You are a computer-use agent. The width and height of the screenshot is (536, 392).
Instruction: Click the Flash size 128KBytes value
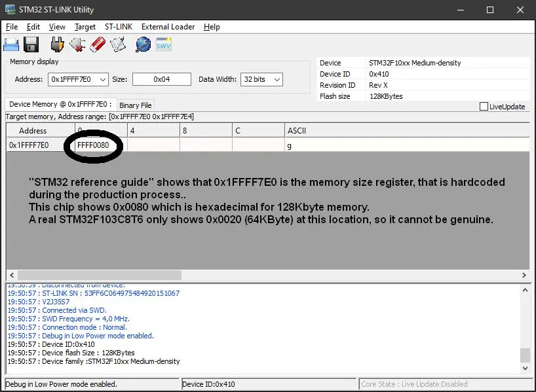click(386, 96)
